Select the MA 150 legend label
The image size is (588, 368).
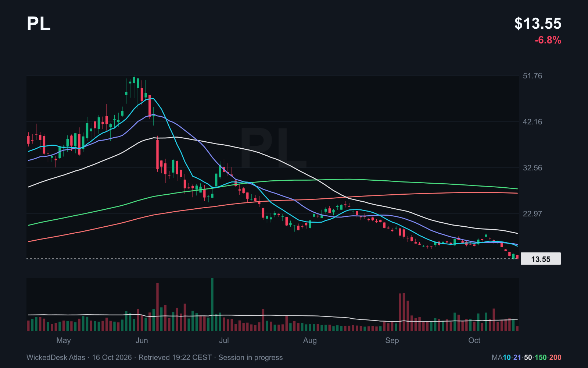(x=541, y=357)
